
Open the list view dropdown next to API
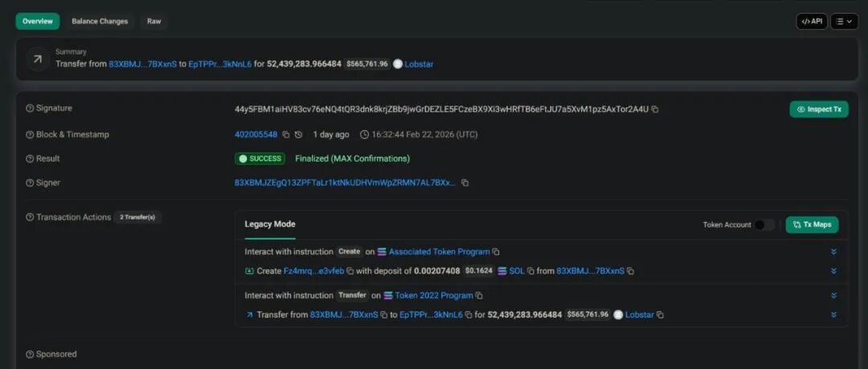point(844,22)
